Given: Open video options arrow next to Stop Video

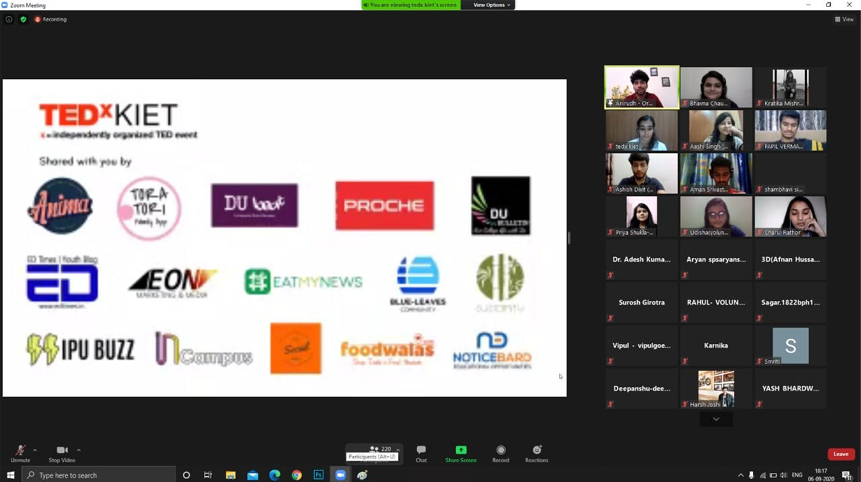Looking at the screenshot, I should click(x=79, y=450).
